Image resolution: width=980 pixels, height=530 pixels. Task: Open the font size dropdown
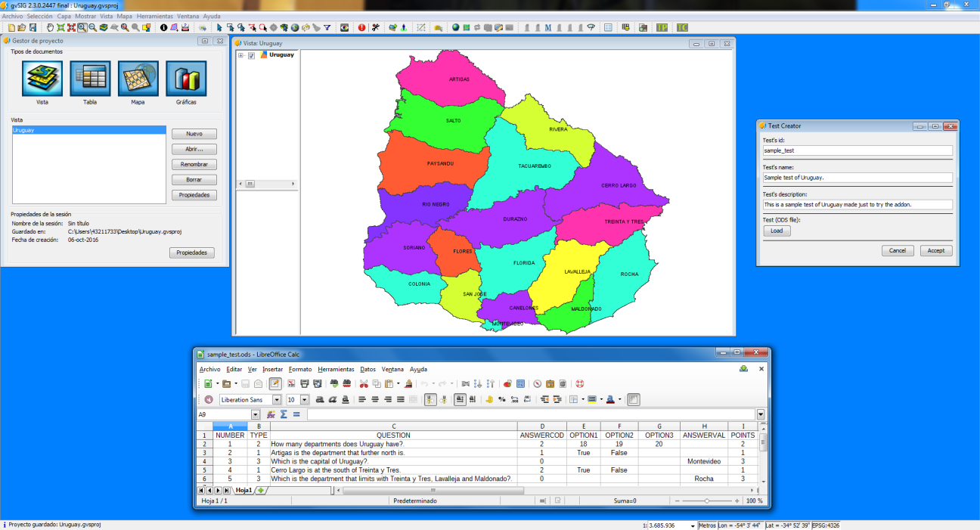[305, 399]
